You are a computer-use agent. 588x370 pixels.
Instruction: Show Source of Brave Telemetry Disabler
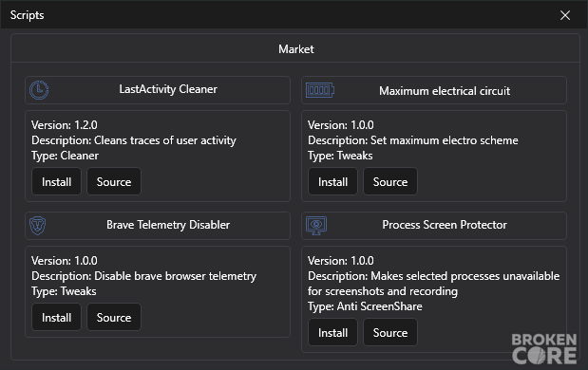point(114,317)
